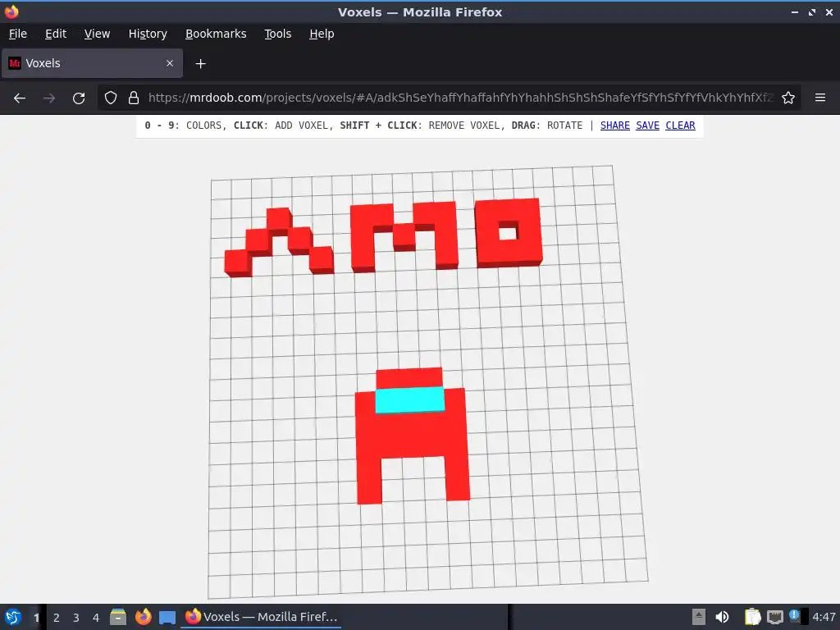
Task: Open the clipboard tray icon
Action: [x=752, y=617]
